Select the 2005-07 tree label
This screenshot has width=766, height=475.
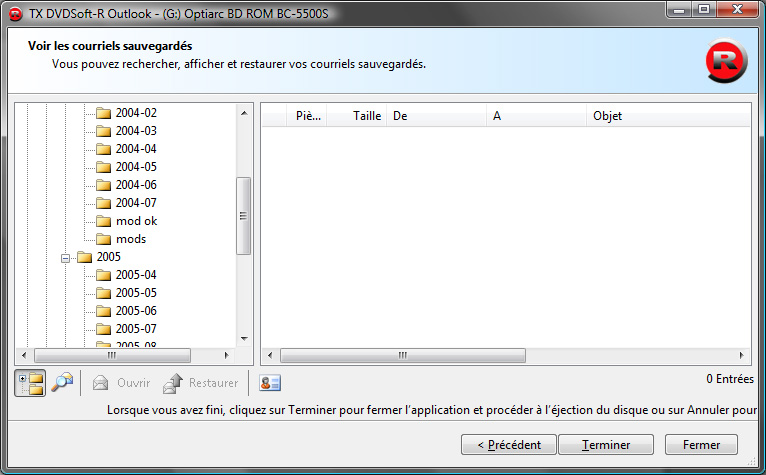(x=136, y=329)
